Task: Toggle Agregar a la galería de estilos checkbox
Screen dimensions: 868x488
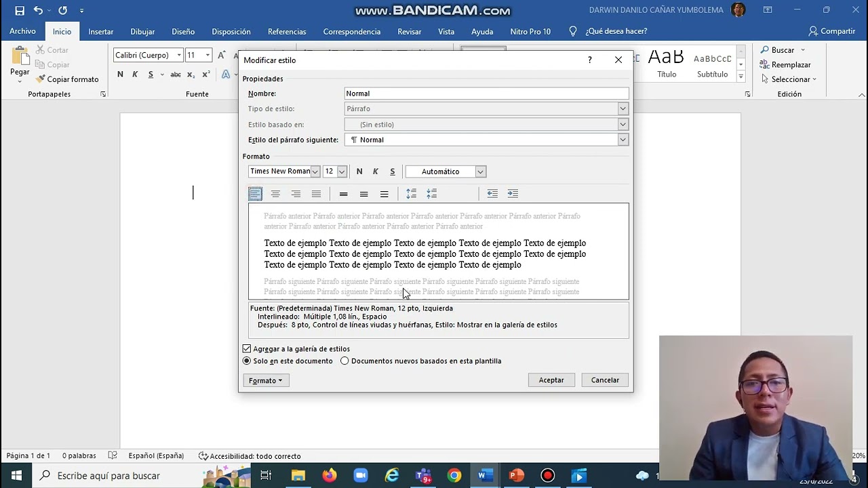Action: (x=247, y=349)
